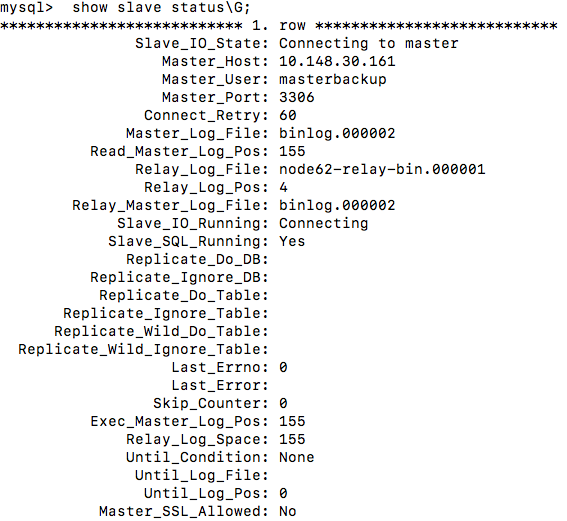Screen dimensions: 567x521
Task: Click the mysql> prompt
Action: point(27,8)
